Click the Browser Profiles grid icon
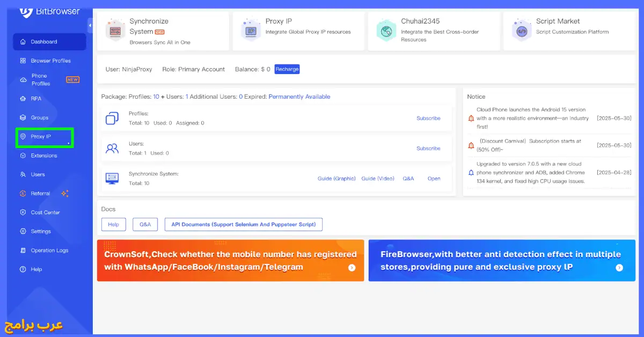 point(23,61)
